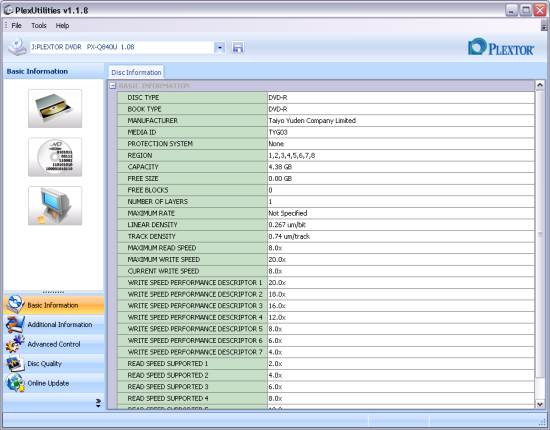550x430 pixels.
Task: Click the MAXIMUM RATE value Not Specified
Action: point(288,213)
